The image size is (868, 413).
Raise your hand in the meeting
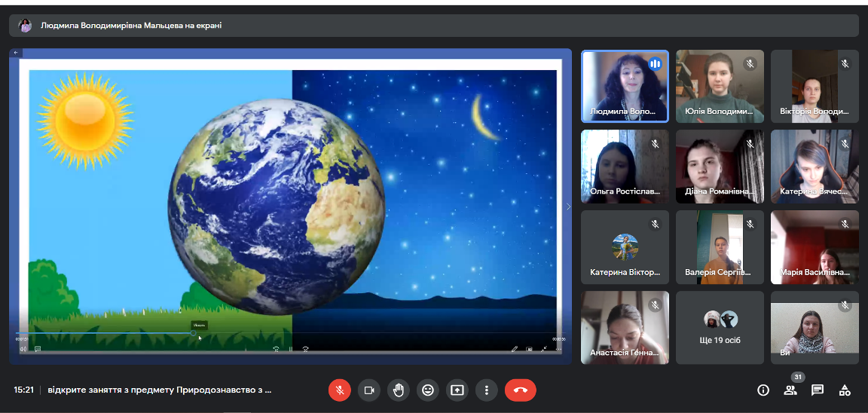point(399,390)
